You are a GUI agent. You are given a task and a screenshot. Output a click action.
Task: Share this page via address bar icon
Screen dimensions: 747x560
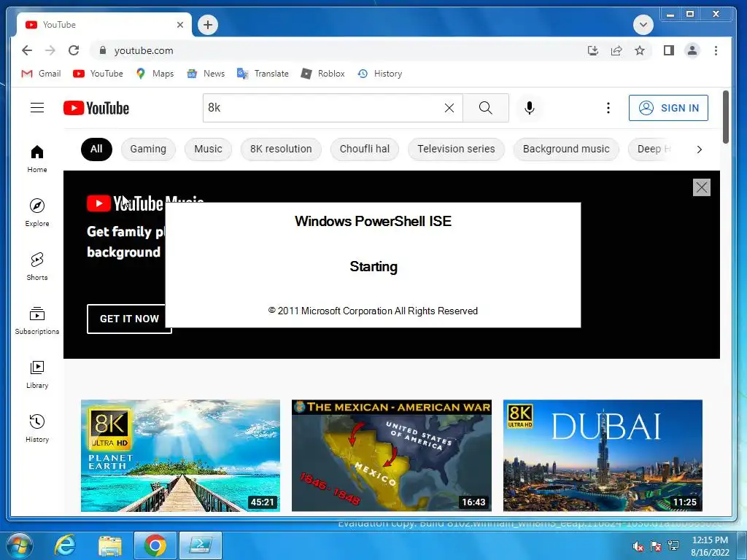pyautogui.click(x=616, y=50)
